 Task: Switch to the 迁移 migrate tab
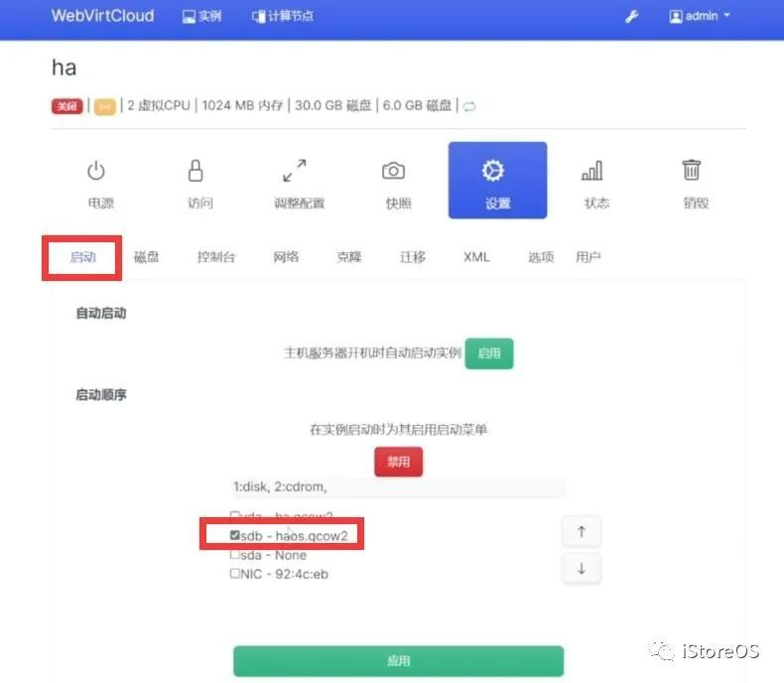(413, 257)
